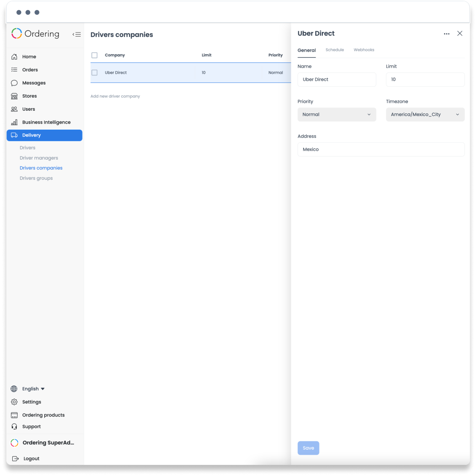The image size is (476, 475).
Task: Click the Ordering products window icon
Action: click(x=14, y=415)
